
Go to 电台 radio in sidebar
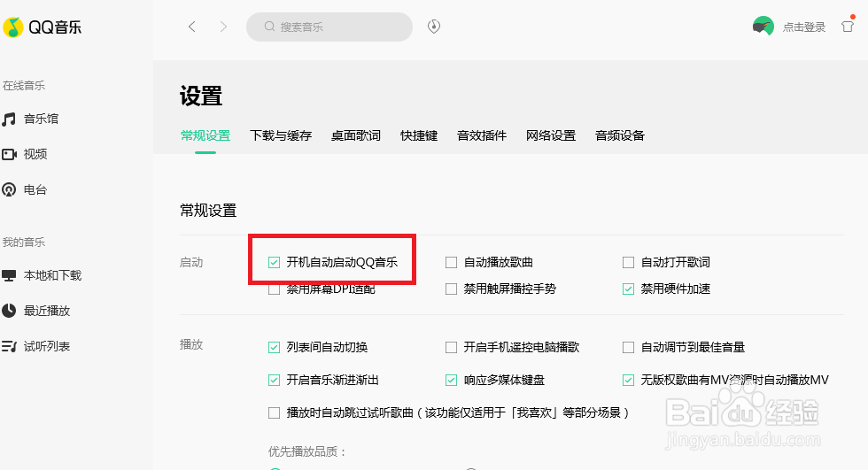[35, 189]
